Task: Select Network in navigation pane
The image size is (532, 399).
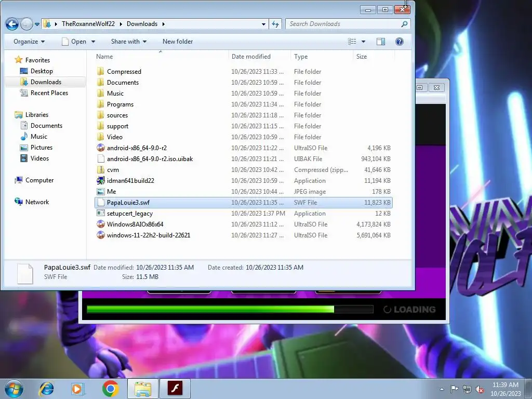Action: click(32, 202)
